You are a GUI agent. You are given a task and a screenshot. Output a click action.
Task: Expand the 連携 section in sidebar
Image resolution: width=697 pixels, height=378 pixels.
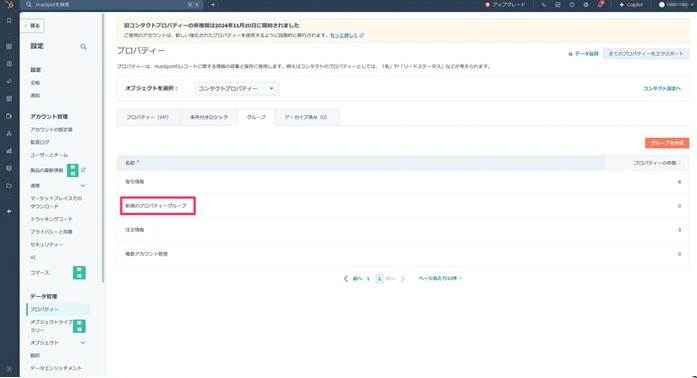coord(83,185)
